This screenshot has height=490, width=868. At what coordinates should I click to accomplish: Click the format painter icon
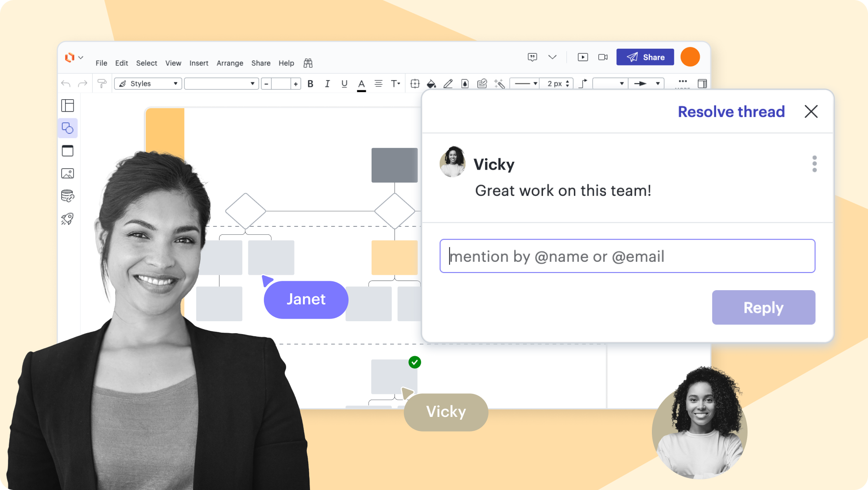pyautogui.click(x=102, y=84)
